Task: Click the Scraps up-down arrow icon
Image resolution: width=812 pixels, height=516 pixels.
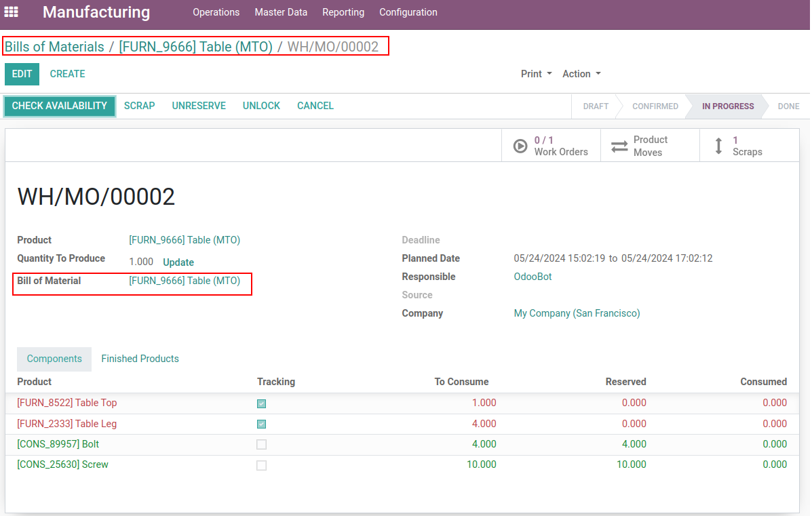Action: click(x=719, y=146)
